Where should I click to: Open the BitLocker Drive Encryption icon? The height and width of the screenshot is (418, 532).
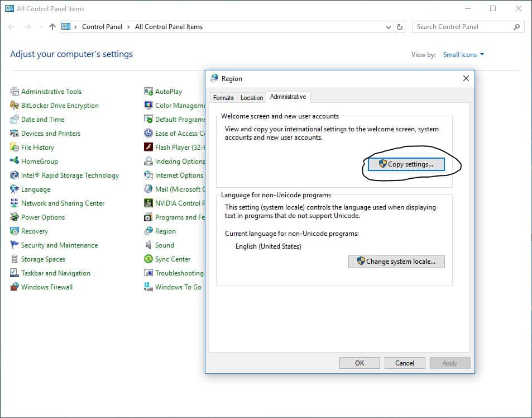point(15,105)
